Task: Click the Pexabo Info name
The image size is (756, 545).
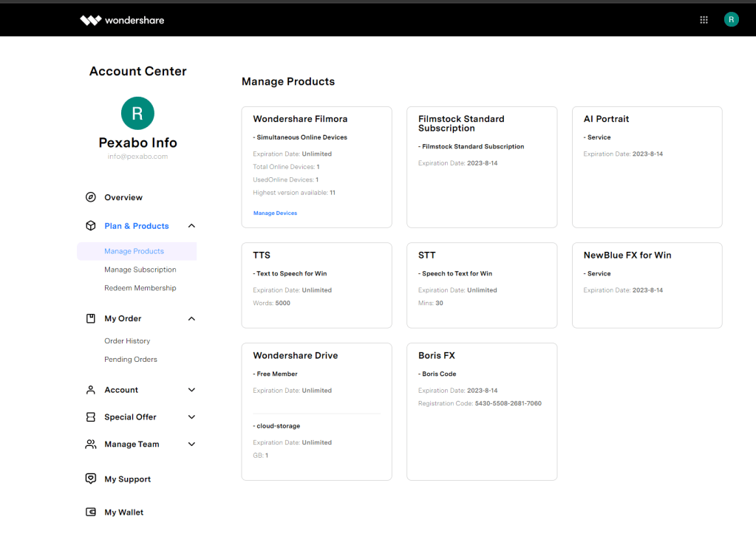Action: [x=138, y=143]
